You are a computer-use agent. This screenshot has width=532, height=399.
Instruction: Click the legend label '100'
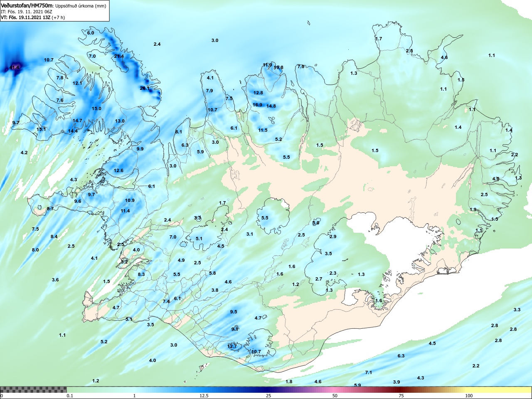click(x=469, y=396)
